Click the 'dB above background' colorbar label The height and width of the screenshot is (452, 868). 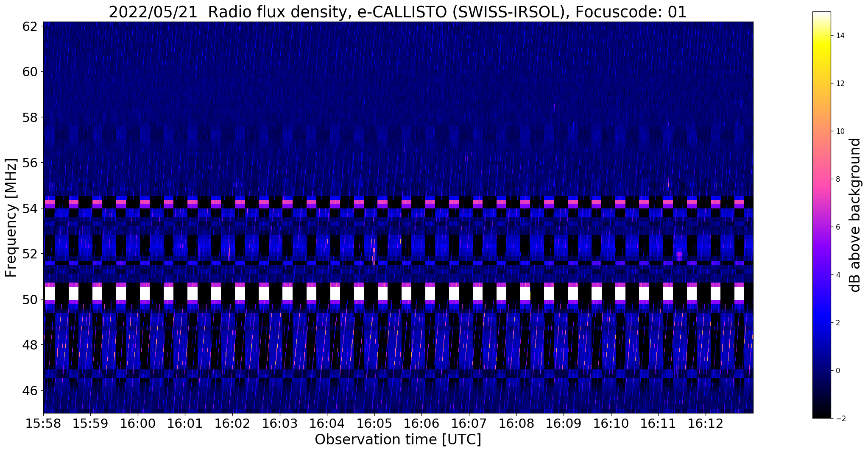click(855, 215)
